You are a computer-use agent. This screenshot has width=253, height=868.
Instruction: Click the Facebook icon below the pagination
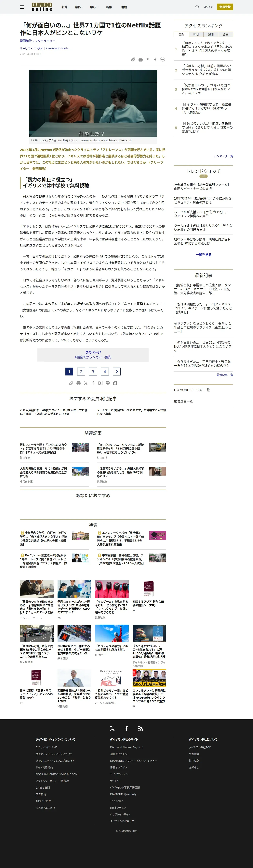tap(93, 383)
